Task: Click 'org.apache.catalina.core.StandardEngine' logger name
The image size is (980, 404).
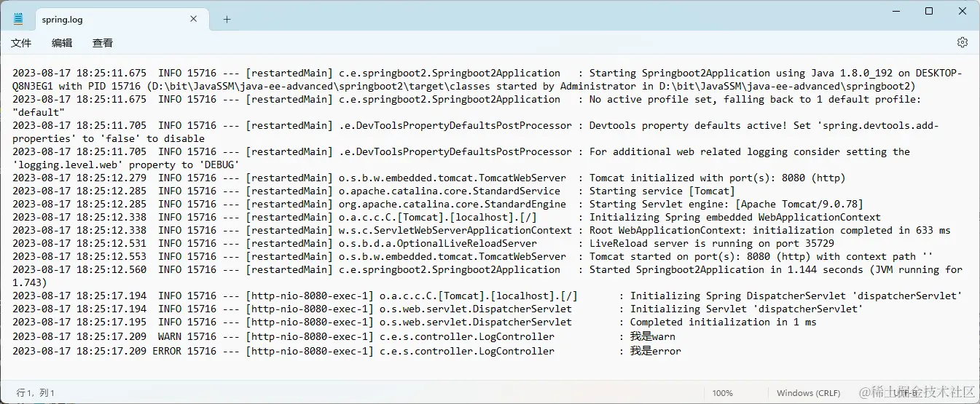Action: tap(452, 204)
